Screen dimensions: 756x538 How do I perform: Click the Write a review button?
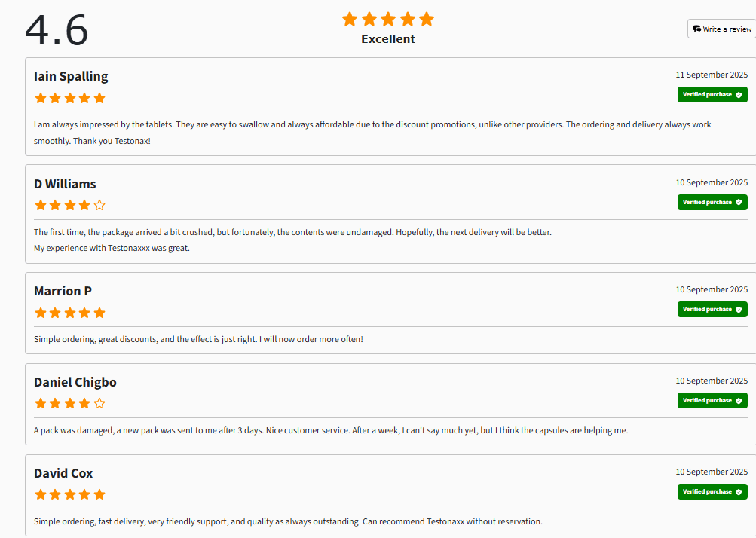[x=722, y=29]
